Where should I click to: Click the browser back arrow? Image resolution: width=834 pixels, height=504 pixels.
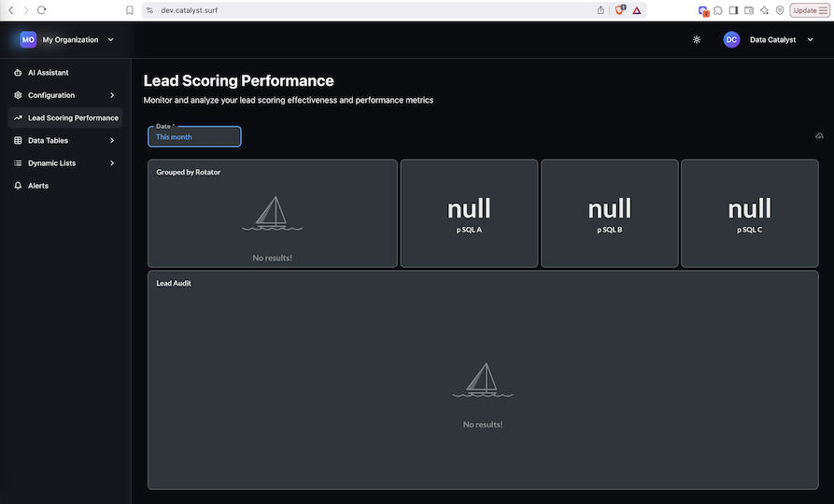tap(10, 10)
